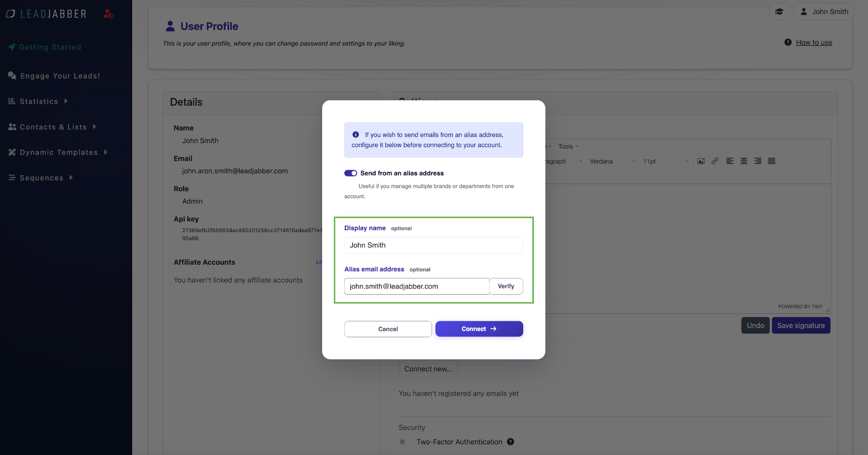Click the LeadJabber logo
The width and height of the screenshot is (868, 455).
click(x=46, y=14)
